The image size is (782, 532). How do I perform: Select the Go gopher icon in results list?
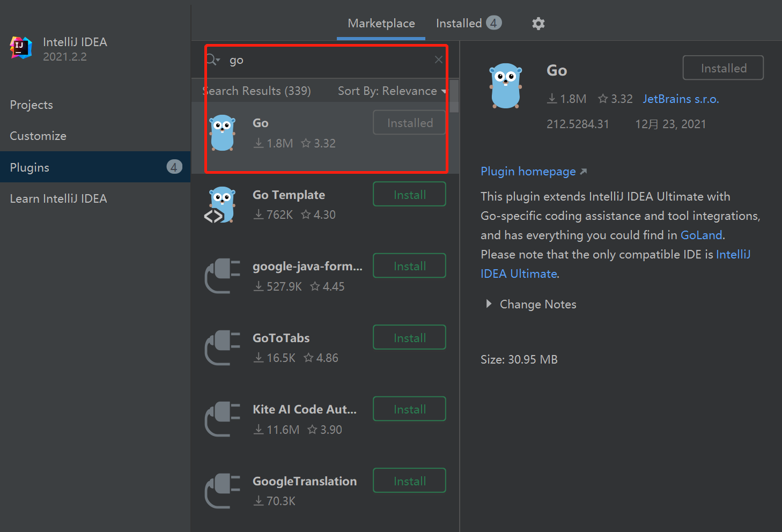[223, 132]
